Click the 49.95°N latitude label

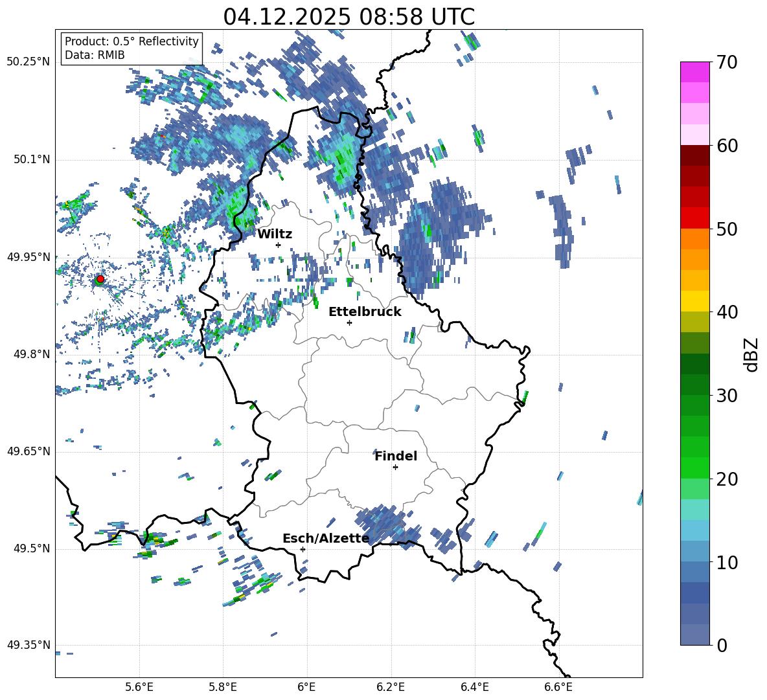(29, 256)
